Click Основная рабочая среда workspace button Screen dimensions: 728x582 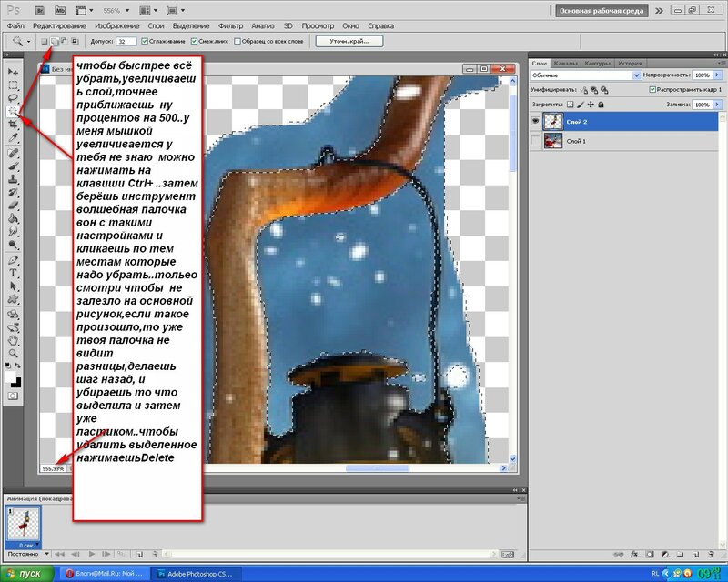click(602, 11)
